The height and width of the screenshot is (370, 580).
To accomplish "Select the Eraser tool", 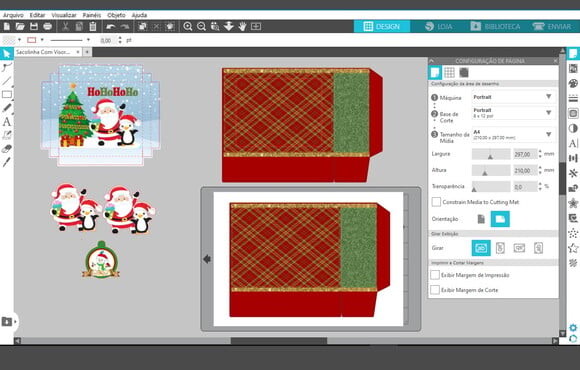I will 7,149.
